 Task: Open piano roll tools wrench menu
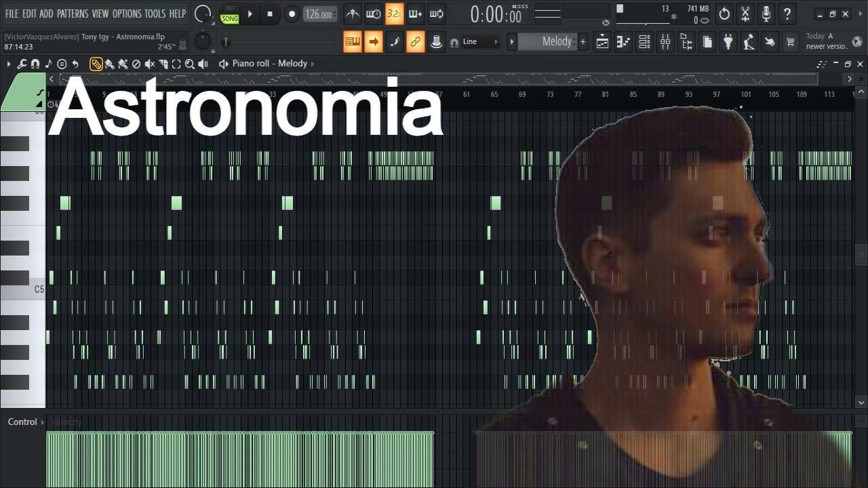pos(22,64)
